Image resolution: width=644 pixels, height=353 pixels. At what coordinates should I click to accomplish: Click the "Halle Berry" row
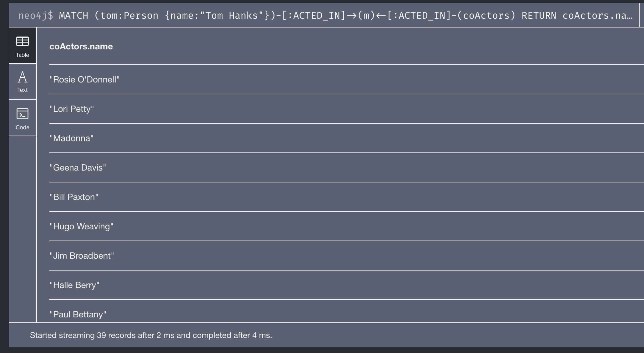click(346, 285)
